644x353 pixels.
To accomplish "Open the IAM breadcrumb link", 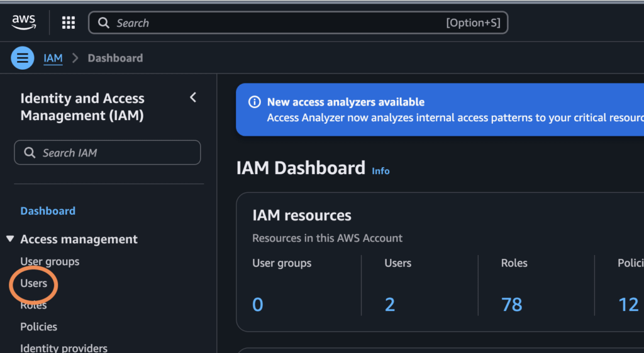I will click(x=53, y=58).
